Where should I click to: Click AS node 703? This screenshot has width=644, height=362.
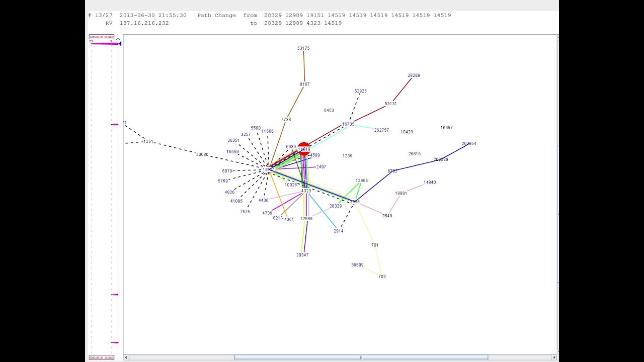pos(382,277)
